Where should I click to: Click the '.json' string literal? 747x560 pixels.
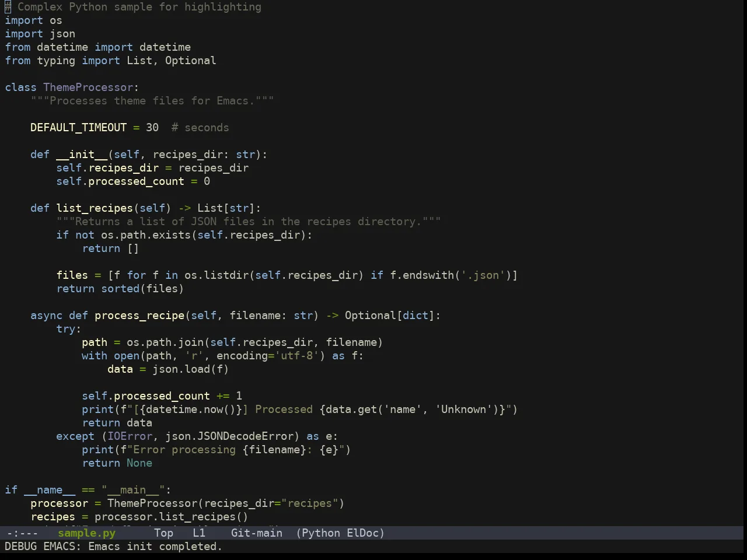(483, 275)
